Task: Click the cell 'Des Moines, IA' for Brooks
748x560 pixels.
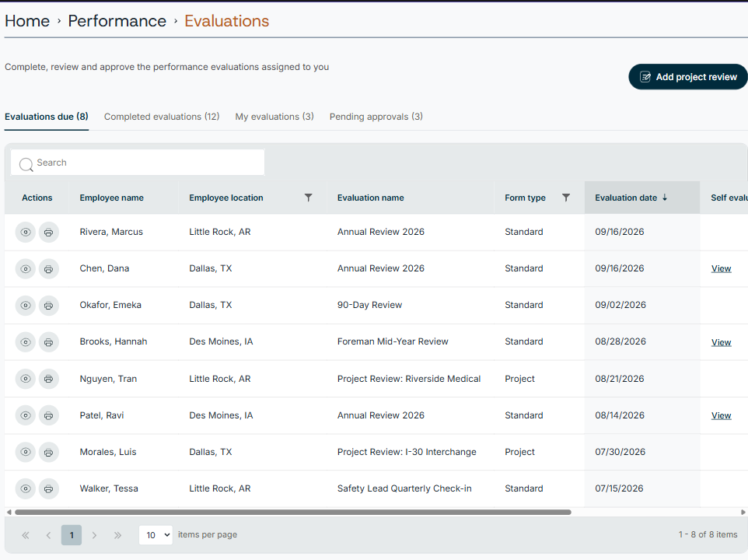Action: click(221, 341)
